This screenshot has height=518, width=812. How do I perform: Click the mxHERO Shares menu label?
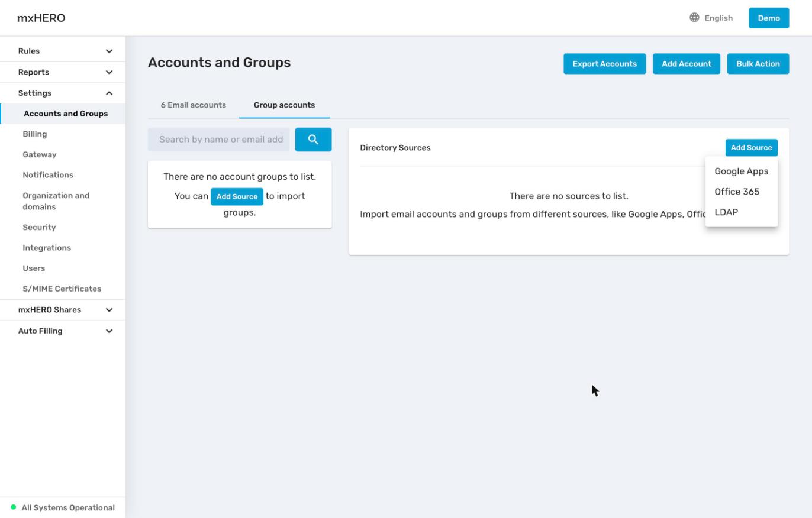coord(50,310)
